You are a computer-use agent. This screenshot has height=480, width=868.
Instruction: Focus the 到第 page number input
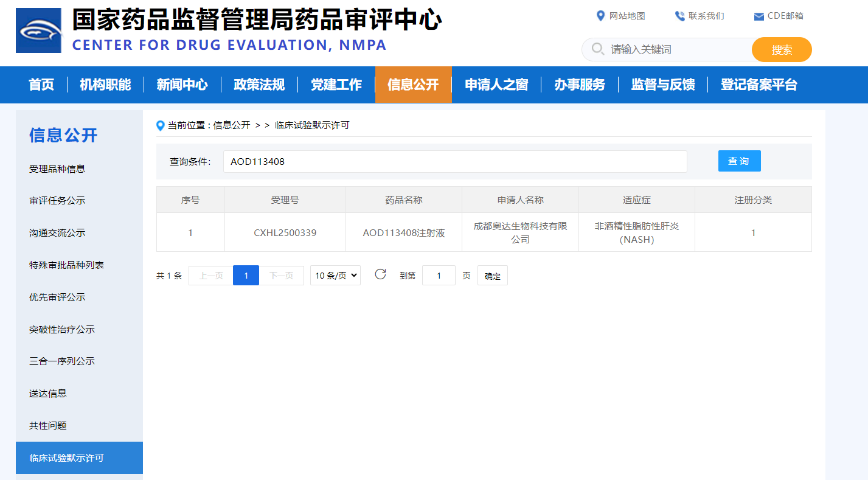pyautogui.click(x=439, y=276)
